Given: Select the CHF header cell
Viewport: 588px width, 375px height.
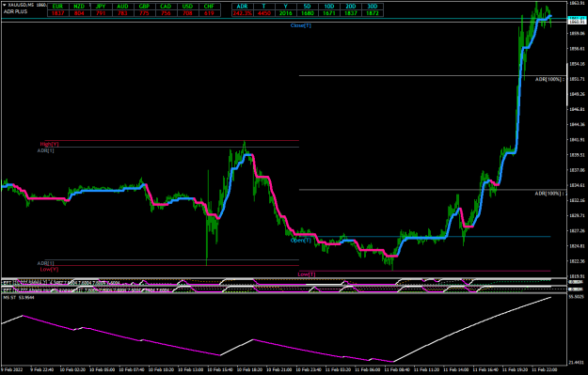Looking at the screenshot, I should pyautogui.click(x=209, y=7).
